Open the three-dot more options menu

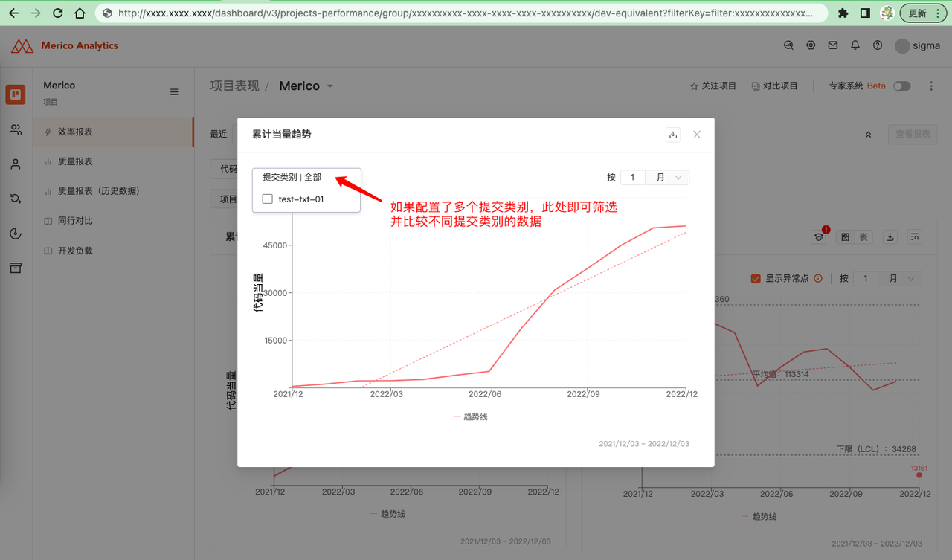point(931,86)
